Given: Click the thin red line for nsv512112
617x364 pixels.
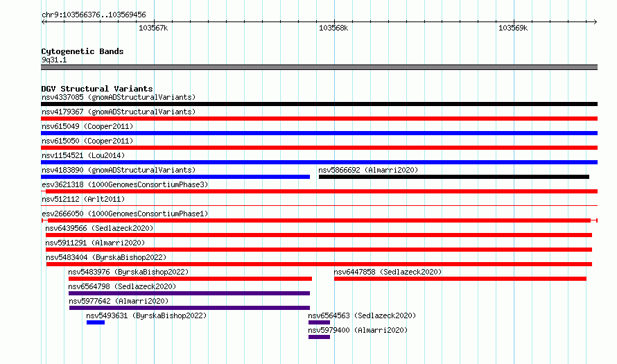Looking at the screenshot, I should 319,205.
